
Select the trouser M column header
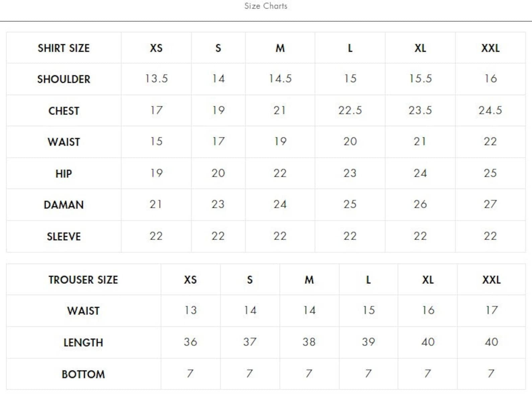[309, 280]
